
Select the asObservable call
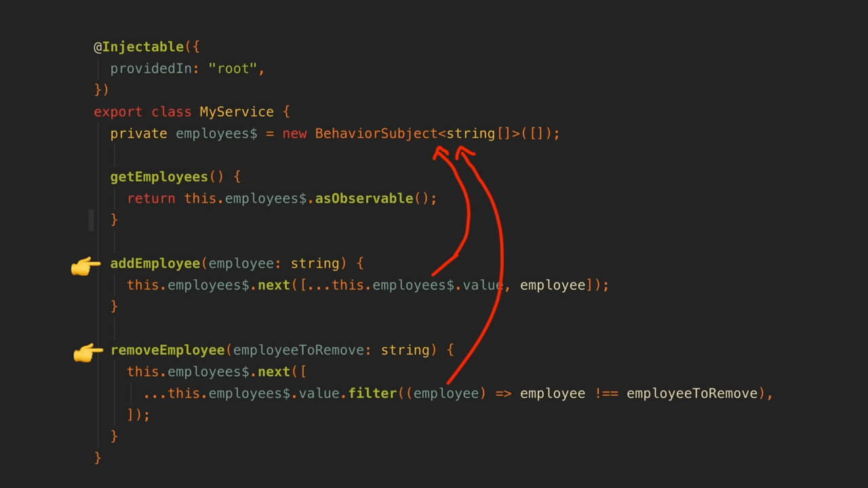pos(364,199)
